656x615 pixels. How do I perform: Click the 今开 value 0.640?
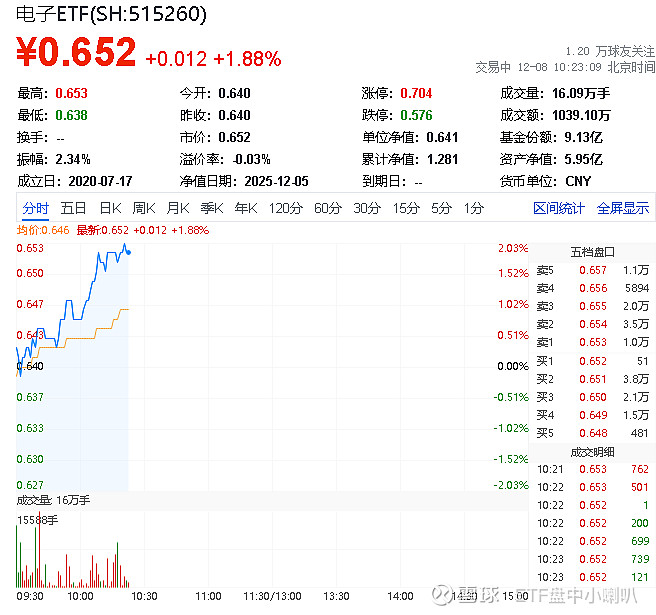pos(234,93)
